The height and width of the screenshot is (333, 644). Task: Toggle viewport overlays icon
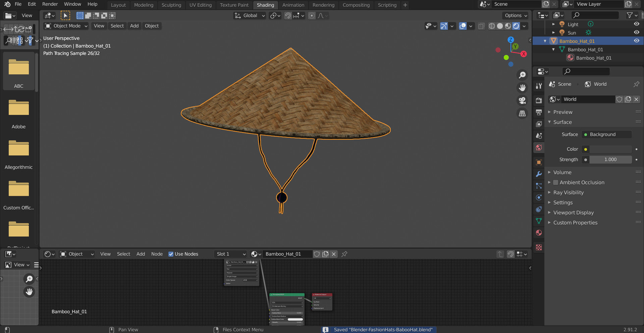pyautogui.click(x=463, y=26)
